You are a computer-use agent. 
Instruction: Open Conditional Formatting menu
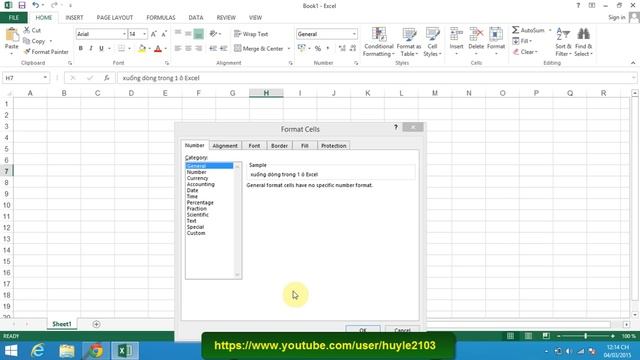[379, 42]
